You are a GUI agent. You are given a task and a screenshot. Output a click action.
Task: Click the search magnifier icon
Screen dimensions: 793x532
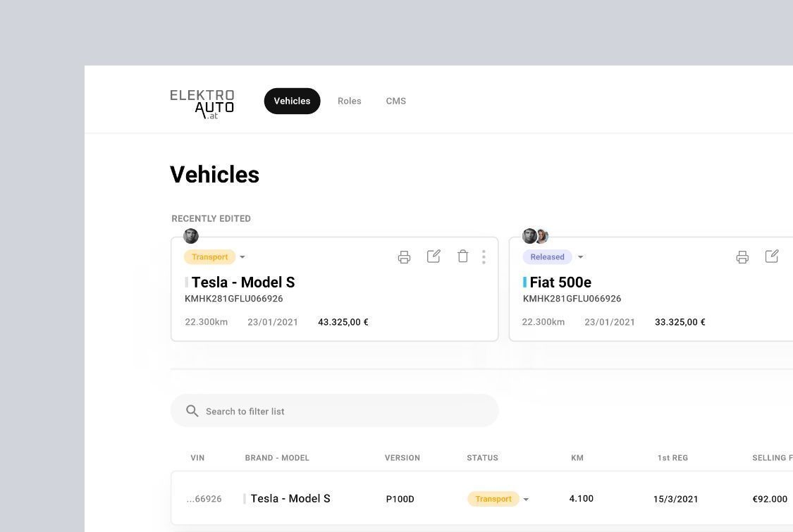(x=192, y=411)
